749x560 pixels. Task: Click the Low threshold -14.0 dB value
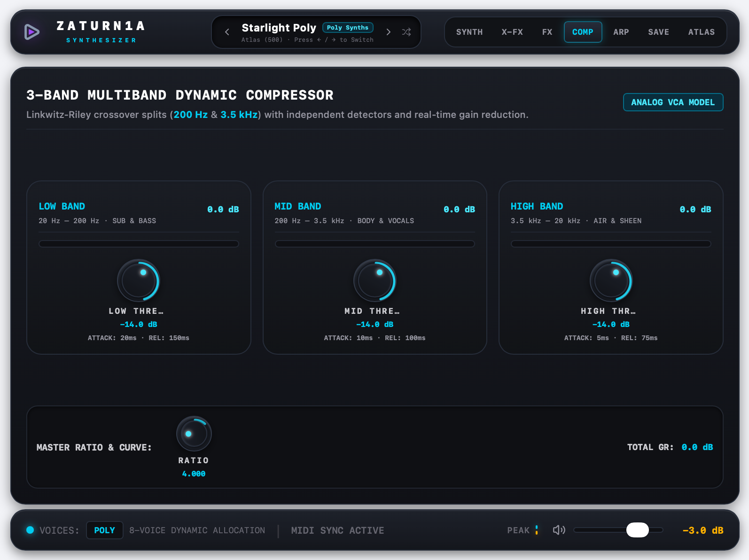tap(139, 324)
